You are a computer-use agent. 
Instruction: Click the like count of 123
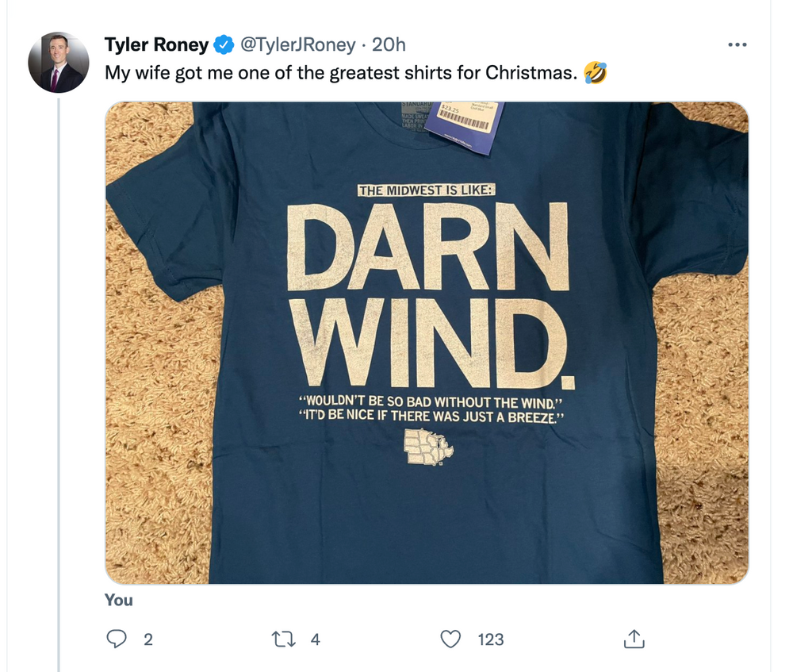[x=490, y=639]
